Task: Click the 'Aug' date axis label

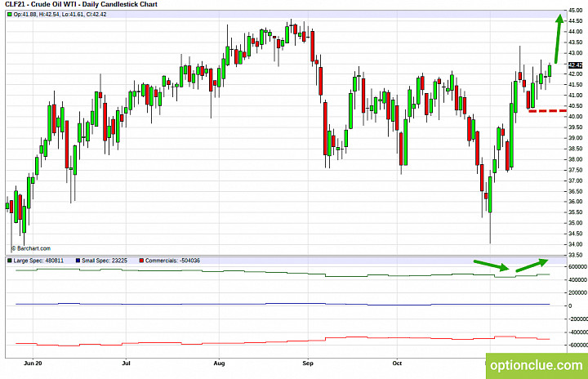Action: coord(219,363)
